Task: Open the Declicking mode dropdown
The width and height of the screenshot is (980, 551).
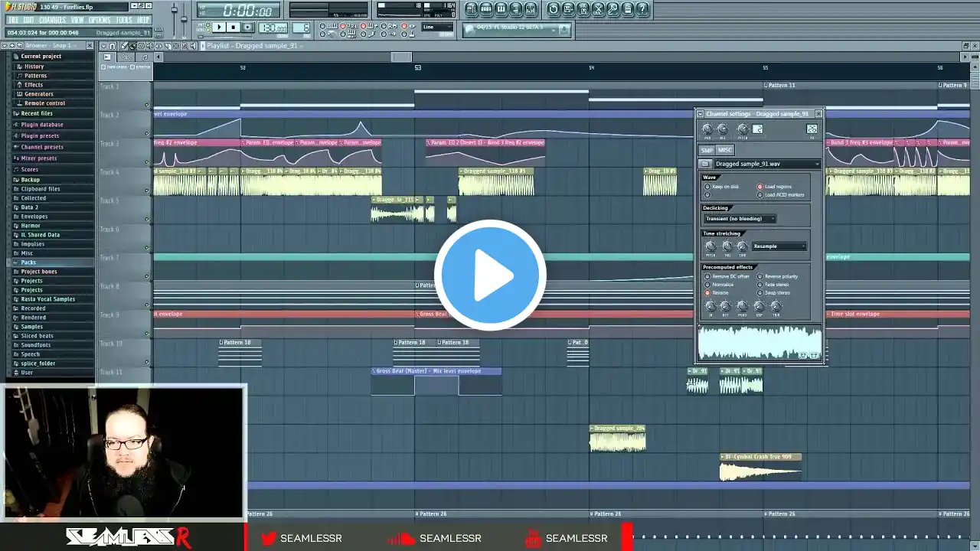Action: point(740,219)
